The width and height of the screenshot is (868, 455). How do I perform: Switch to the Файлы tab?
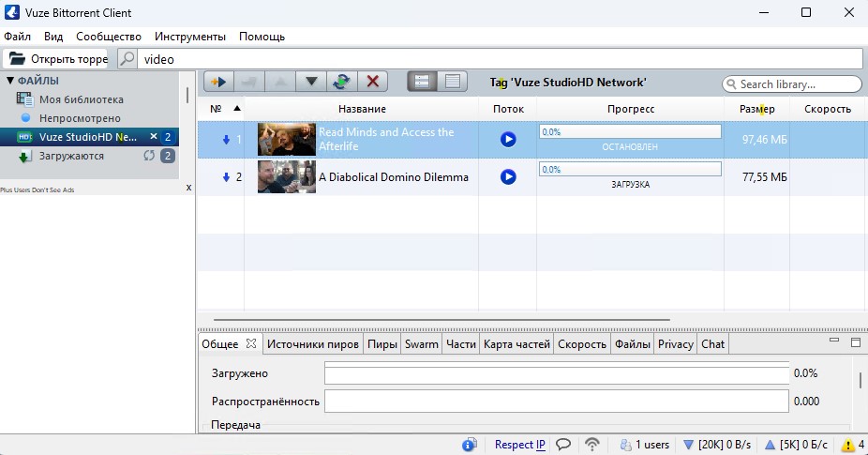coord(632,344)
